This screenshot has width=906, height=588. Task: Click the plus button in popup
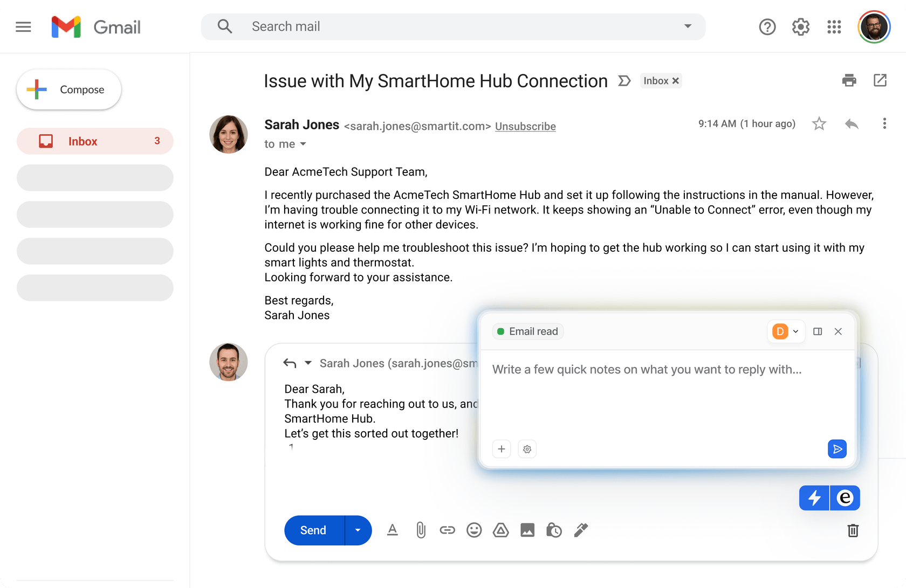[502, 449]
